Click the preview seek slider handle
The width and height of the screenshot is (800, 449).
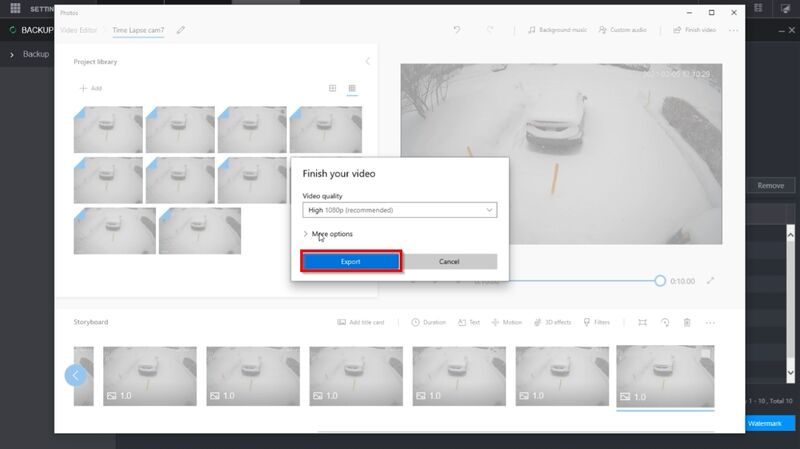click(x=660, y=281)
